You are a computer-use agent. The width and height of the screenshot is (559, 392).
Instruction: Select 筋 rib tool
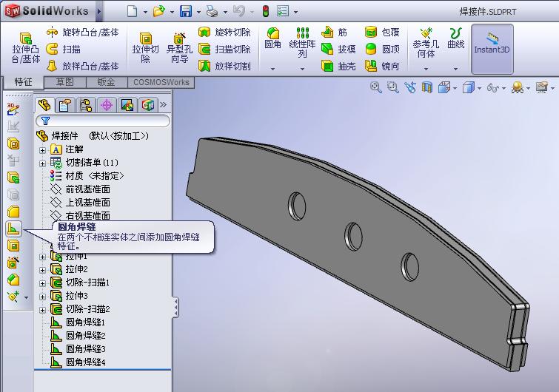[334, 33]
